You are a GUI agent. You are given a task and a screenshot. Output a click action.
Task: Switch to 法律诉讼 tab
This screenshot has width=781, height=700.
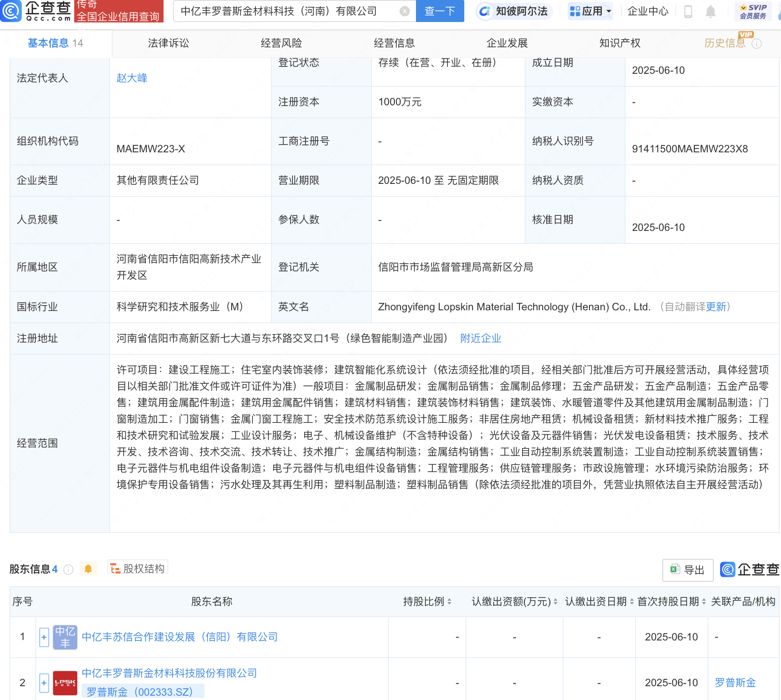(168, 43)
